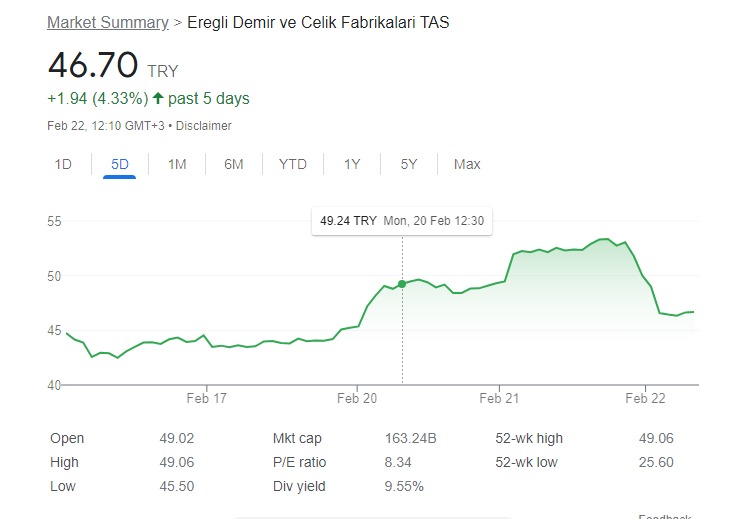This screenshot has width=751, height=519.
Task: Click 'Feb 22, 12:10 GMT+3' timestamp
Action: (x=106, y=126)
